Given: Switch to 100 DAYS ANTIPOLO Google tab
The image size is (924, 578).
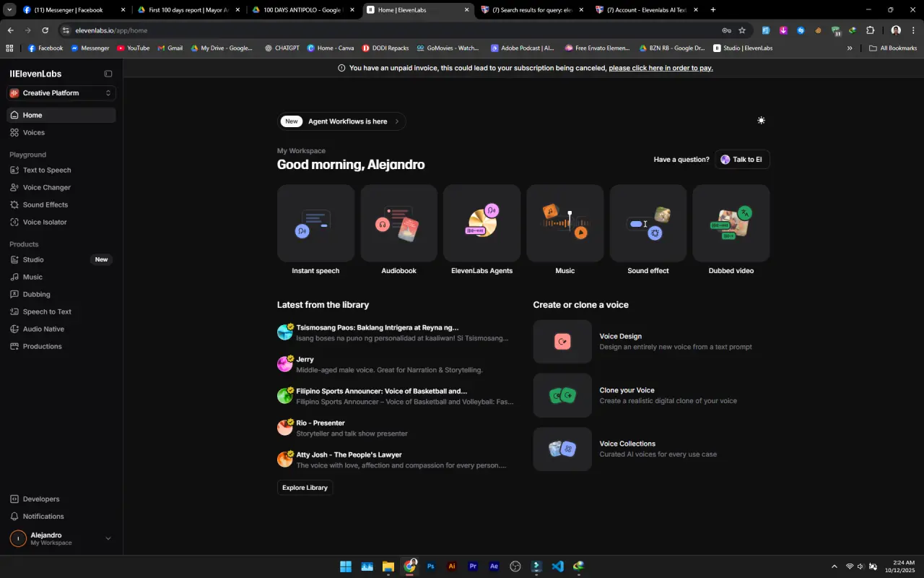Looking at the screenshot, I should click(302, 10).
